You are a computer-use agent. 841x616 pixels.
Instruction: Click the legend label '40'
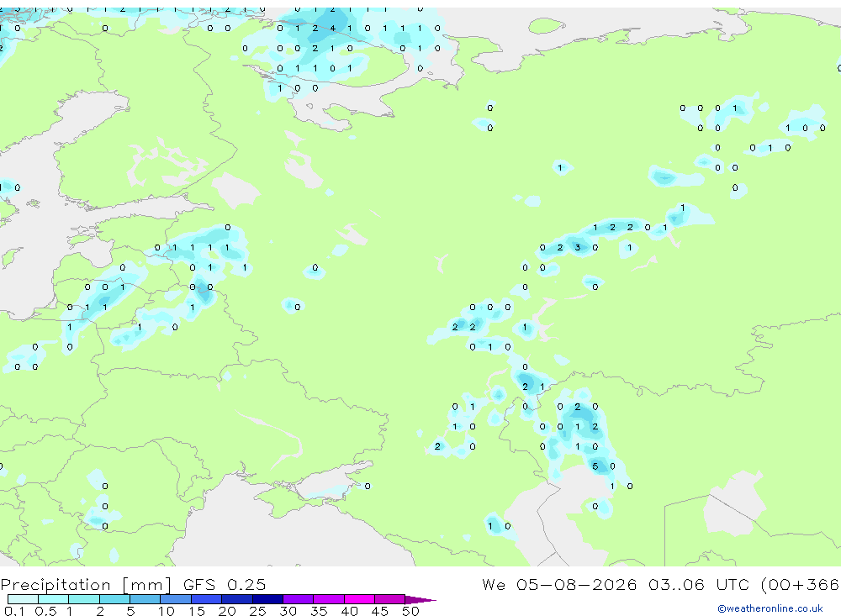tap(349, 611)
